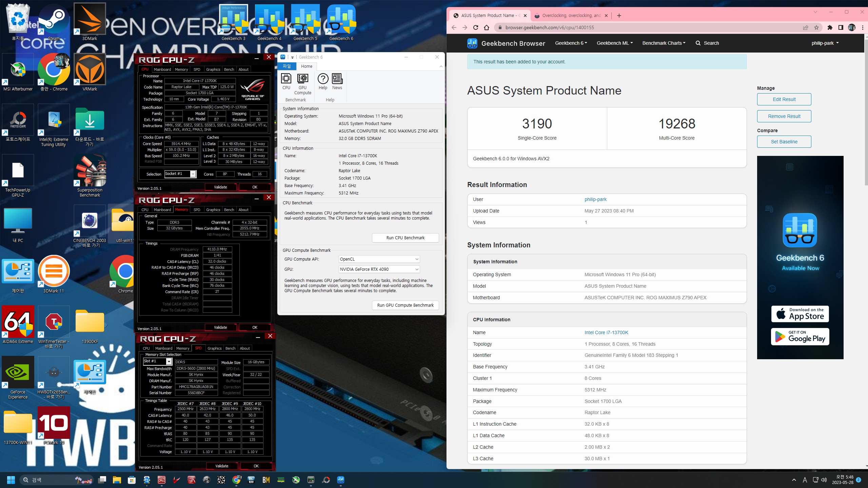
Task: Select the Geekbench 5 desktop icon
Action: 305,22
